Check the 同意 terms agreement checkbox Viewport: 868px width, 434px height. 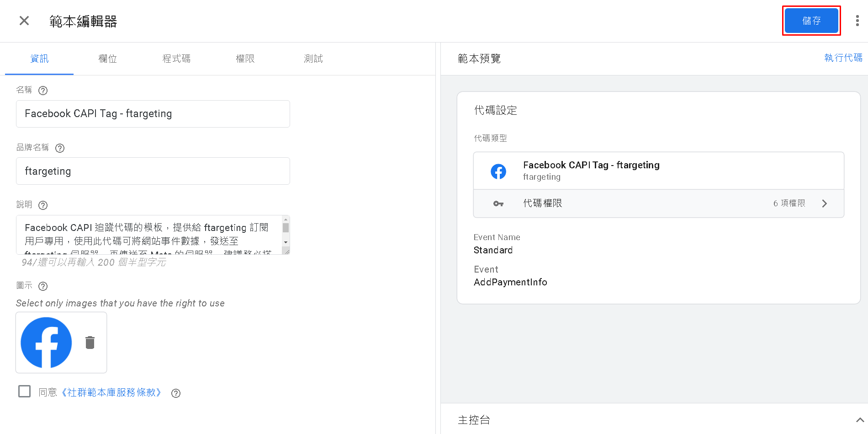click(x=24, y=391)
